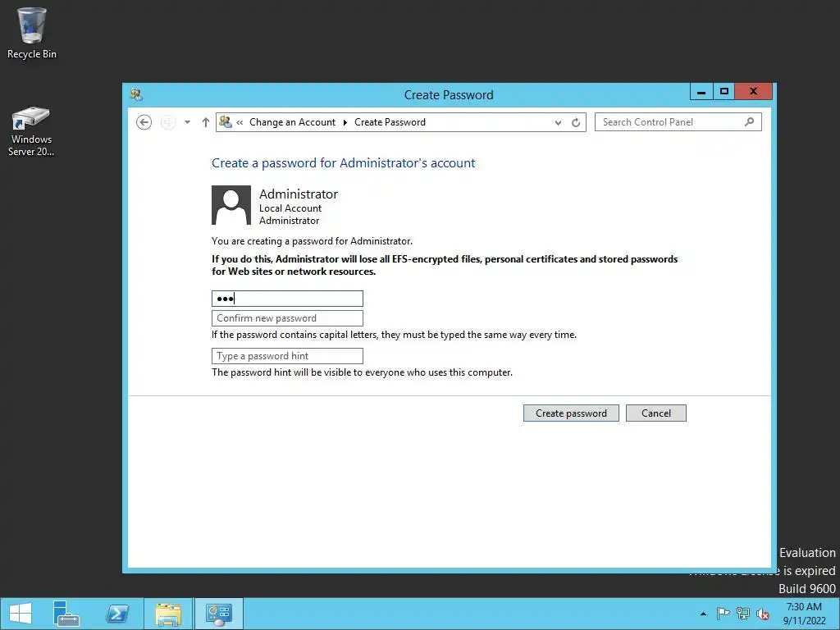Go back using the navigation arrow
Viewport: 840px width, 630px height.
tap(144, 122)
